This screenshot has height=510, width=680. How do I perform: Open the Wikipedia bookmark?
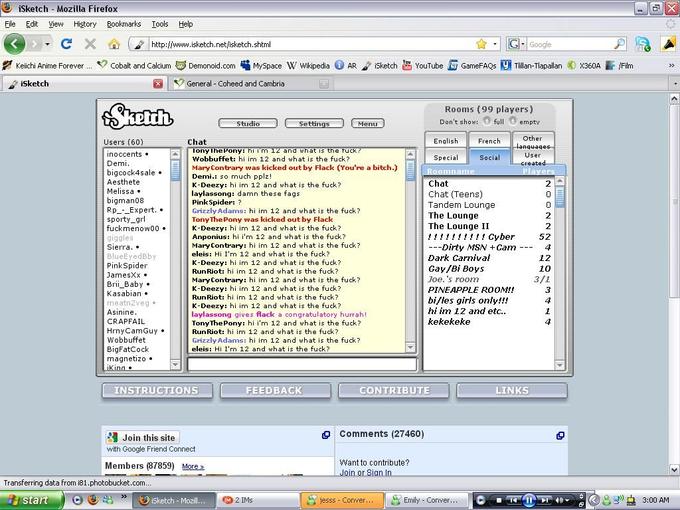308,65
